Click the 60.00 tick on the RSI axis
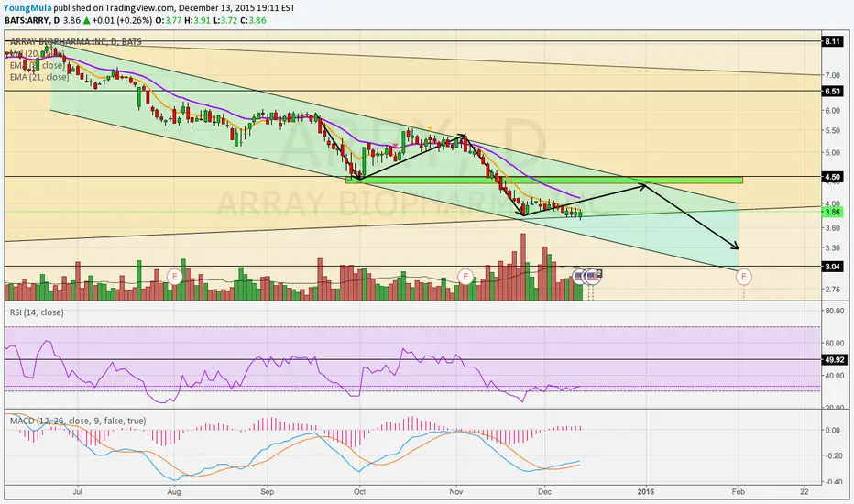 (835, 343)
